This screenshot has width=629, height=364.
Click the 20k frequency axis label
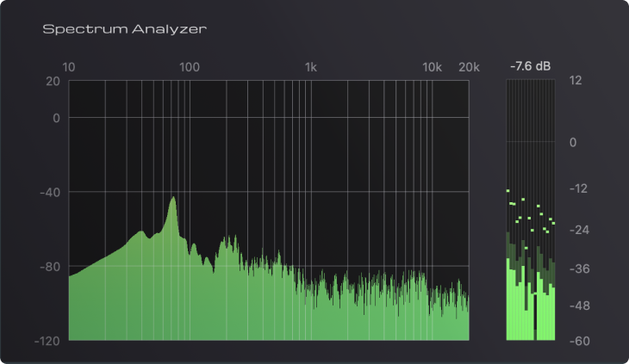(x=469, y=67)
